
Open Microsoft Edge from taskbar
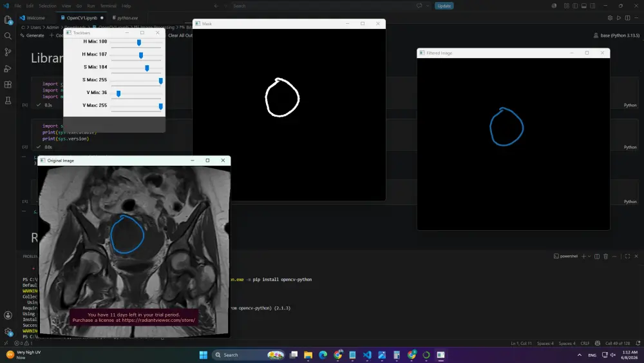pyautogui.click(x=323, y=355)
